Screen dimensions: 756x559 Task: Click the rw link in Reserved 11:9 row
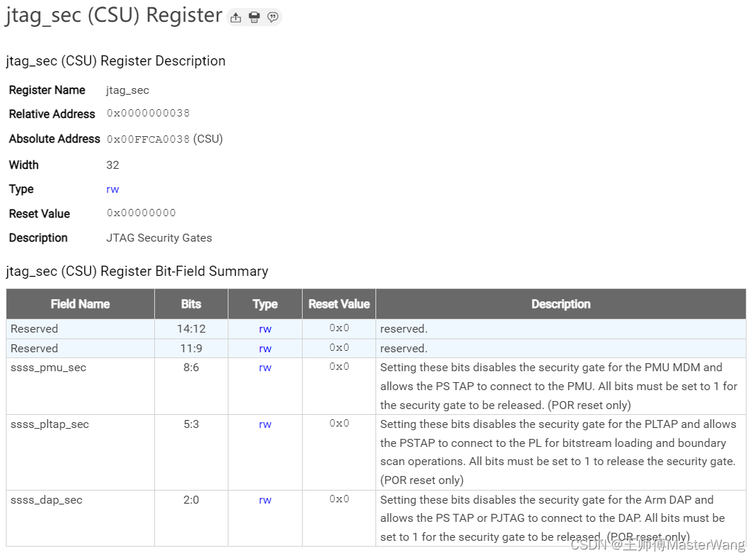(265, 348)
